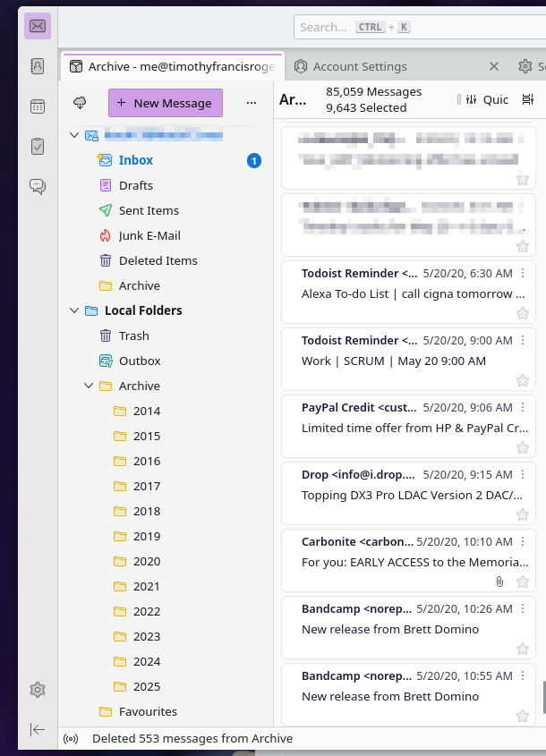Open the Calendar space icon

pos(37,106)
